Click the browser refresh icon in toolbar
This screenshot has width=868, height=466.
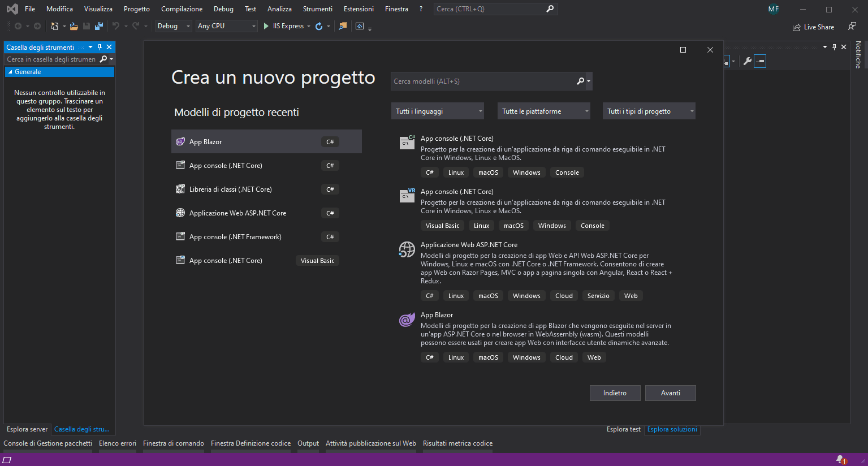pos(319,26)
